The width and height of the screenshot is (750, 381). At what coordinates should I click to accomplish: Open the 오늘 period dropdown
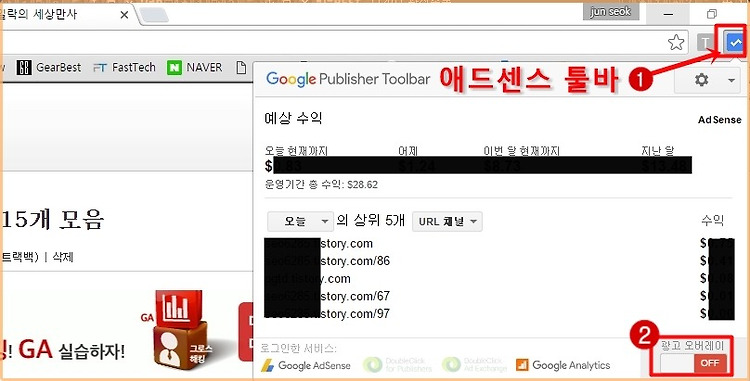pos(300,221)
